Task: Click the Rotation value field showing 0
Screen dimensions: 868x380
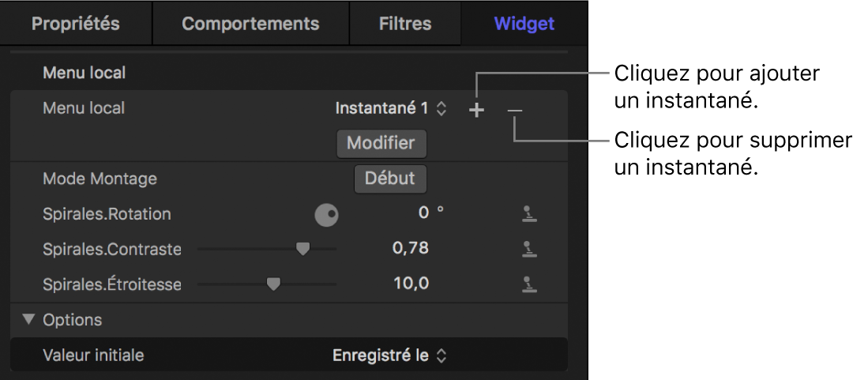Action: (423, 213)
